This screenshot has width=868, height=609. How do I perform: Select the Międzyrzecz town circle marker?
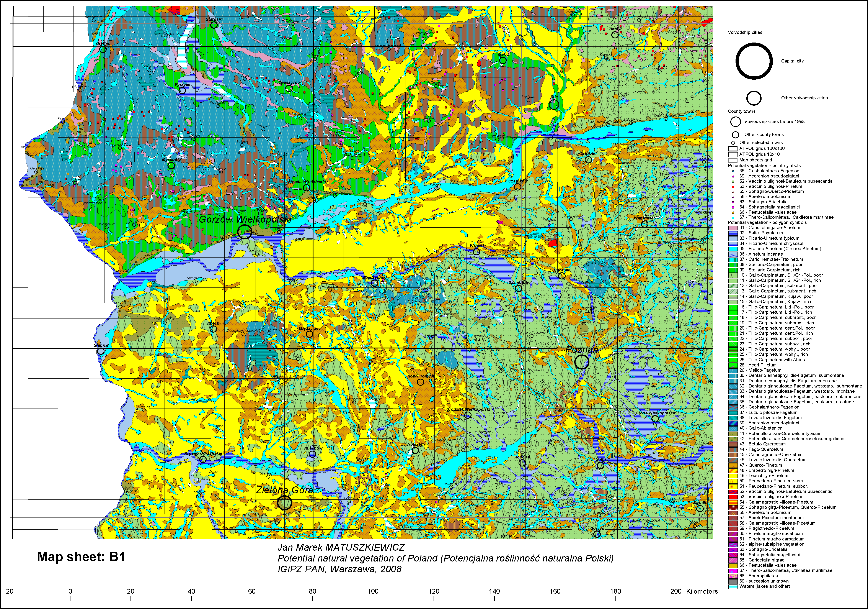click(x=309, y=334)
